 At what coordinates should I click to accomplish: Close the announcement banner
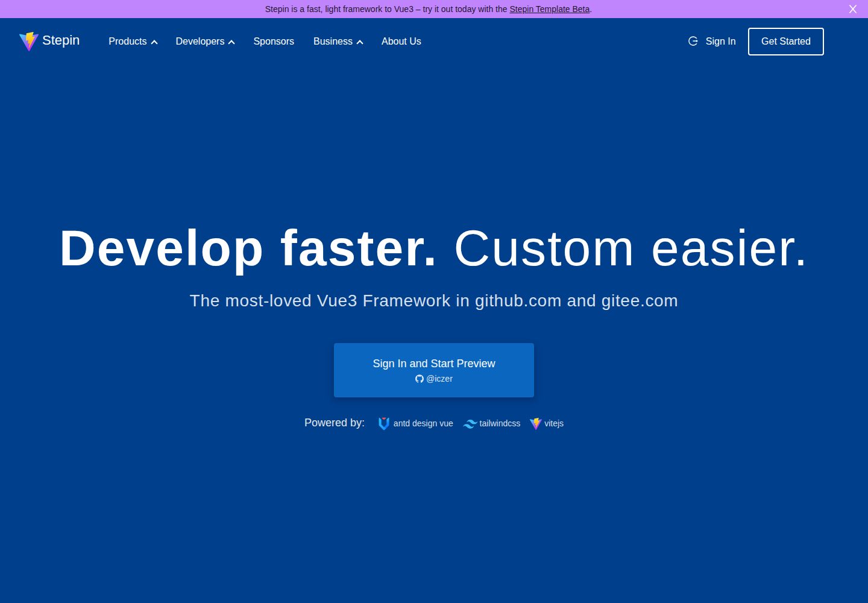[853, 9]
